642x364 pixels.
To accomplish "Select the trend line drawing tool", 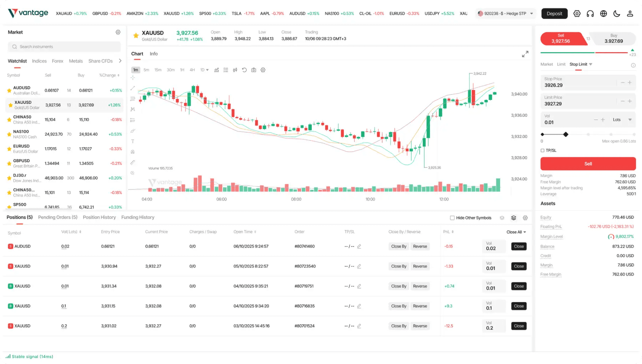I will pyautogui.click(x=132, y=88).
